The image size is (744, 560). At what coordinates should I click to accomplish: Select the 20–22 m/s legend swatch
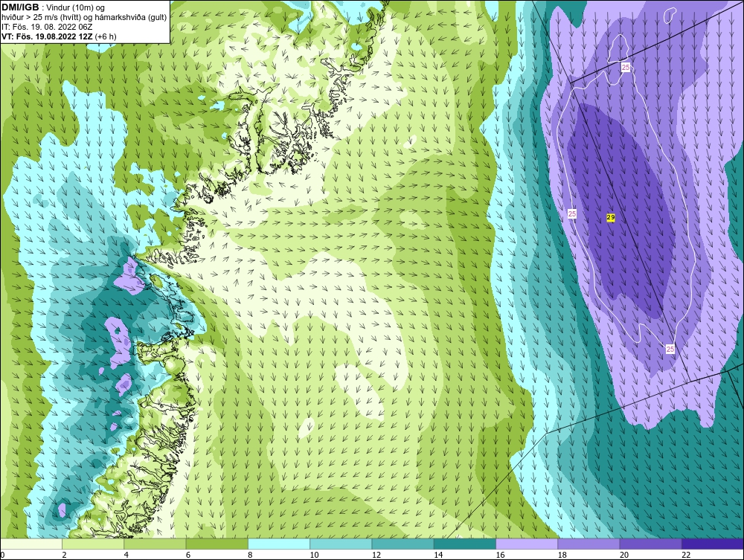coord(651,544)
